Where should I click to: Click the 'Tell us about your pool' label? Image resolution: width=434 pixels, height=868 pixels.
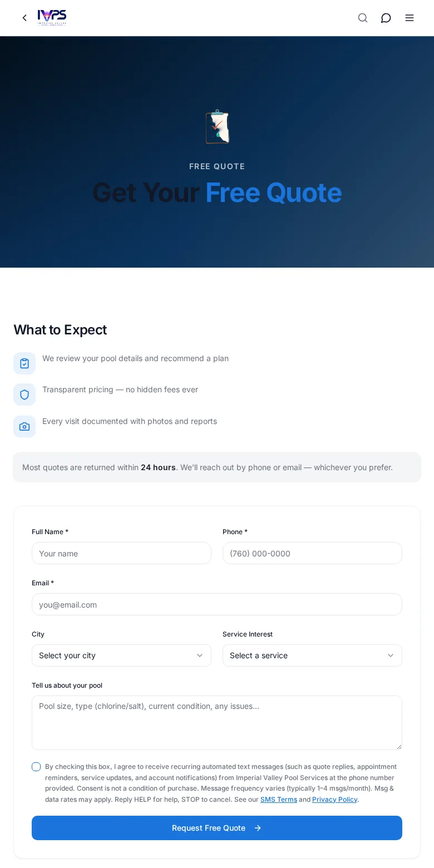pos(67,685)
